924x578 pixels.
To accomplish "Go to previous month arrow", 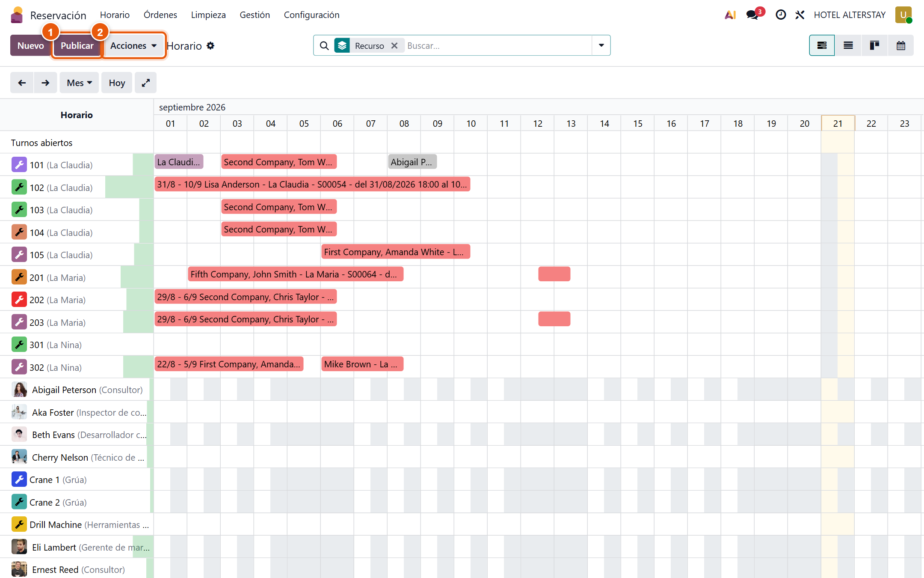I will 22,83.
